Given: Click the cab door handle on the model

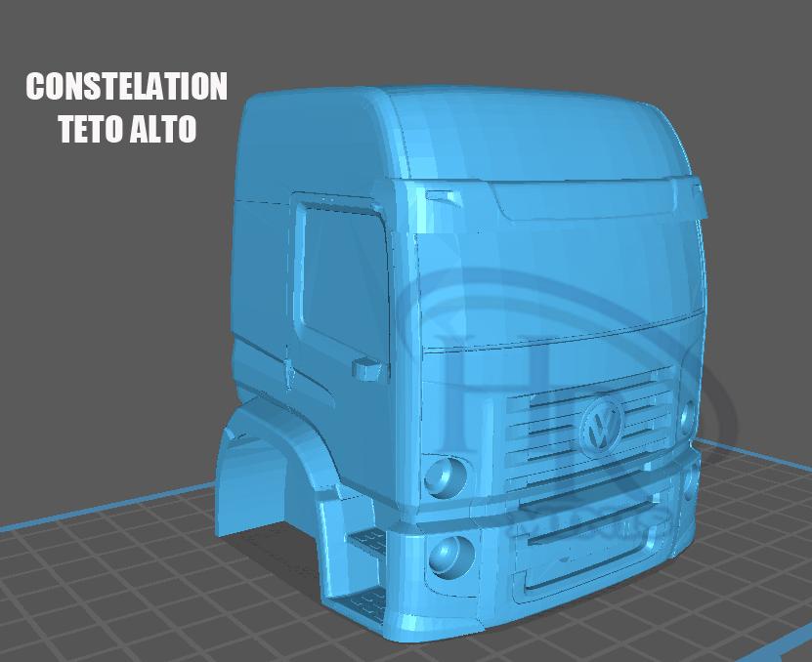Looking at the screenshot, I should pyautogui.click(x=368, y=368).
